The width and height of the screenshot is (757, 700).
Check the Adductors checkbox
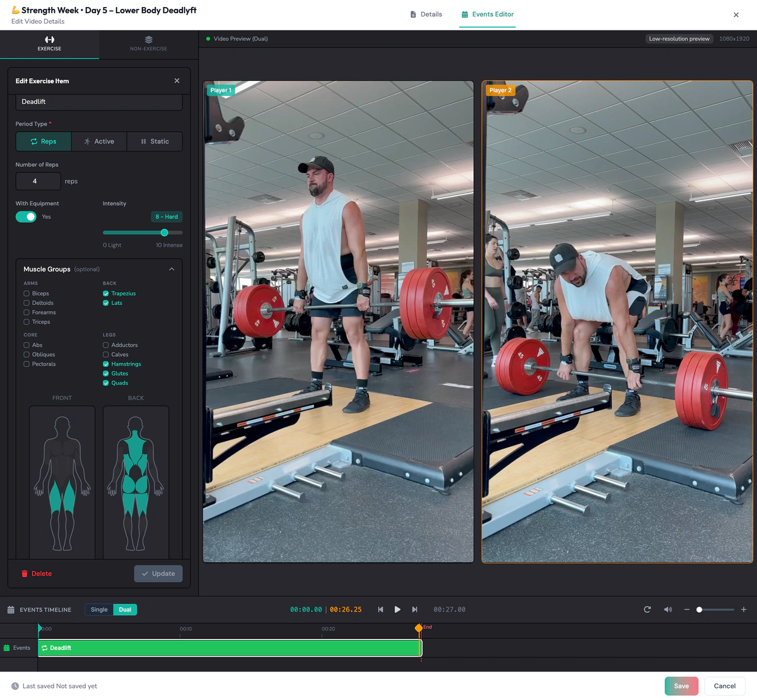pos(106,345)
